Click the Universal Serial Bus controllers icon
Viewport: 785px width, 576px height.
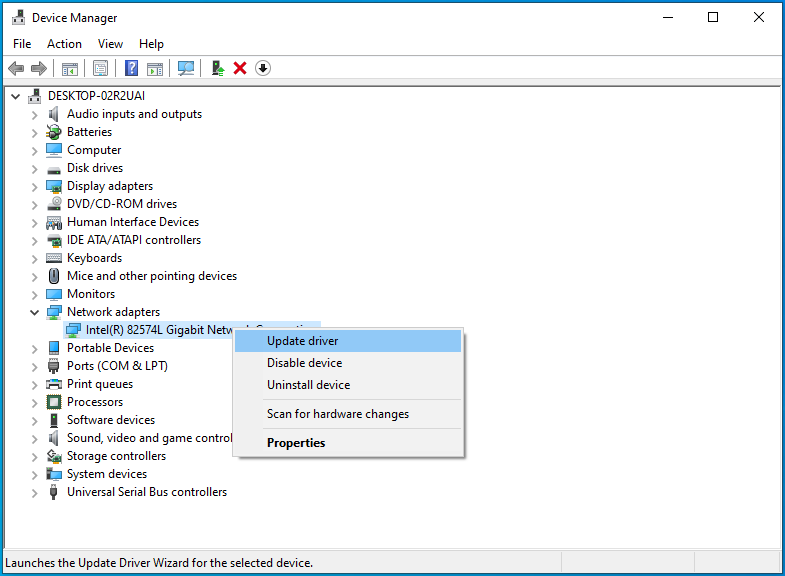point(54,492)
